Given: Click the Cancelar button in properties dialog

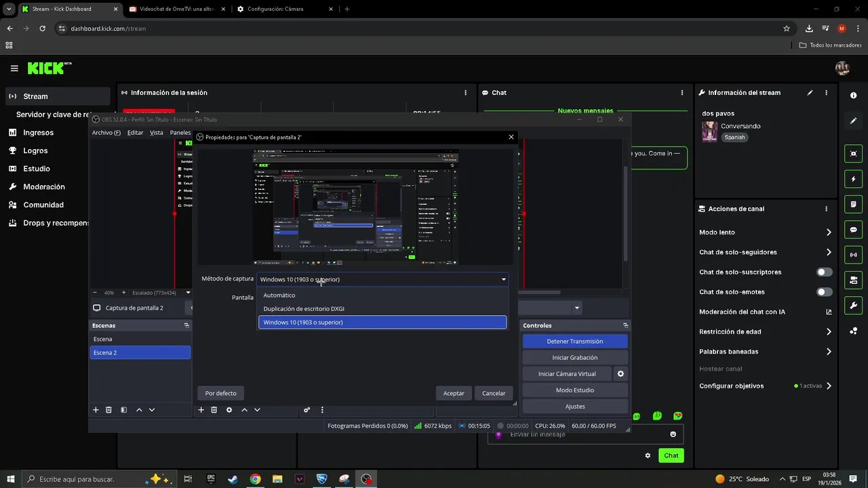Looking at the screenshot, I should click(x=494, y=393).
